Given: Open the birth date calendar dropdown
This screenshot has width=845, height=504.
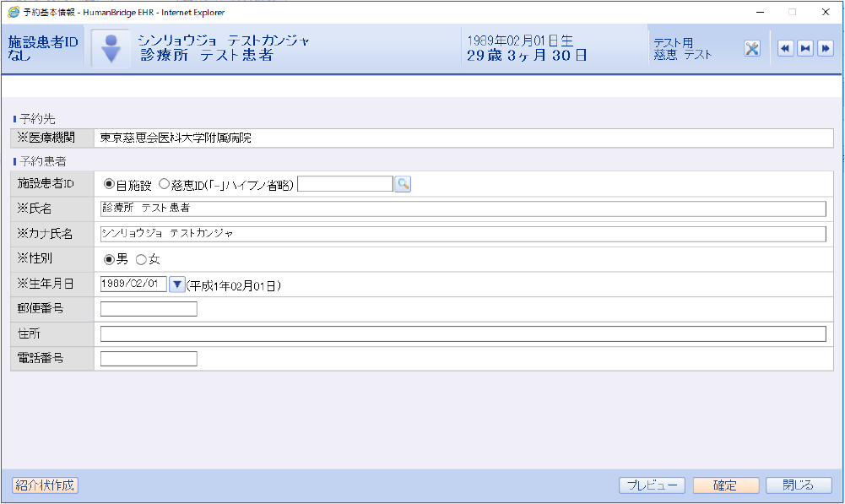Looking at the screenshot, I should [x=176, y=285].
